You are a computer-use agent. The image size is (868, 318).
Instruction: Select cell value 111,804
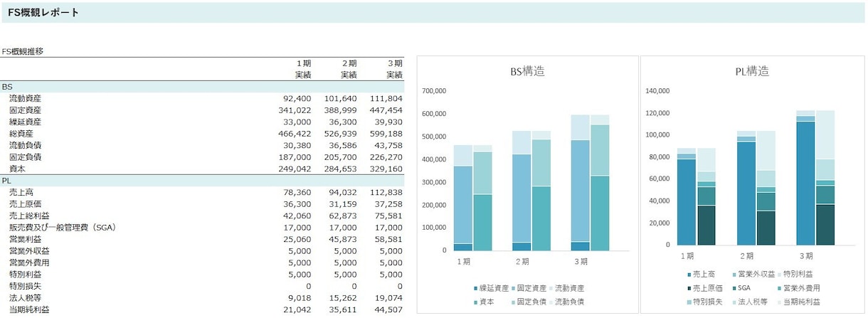coord(386,98)
